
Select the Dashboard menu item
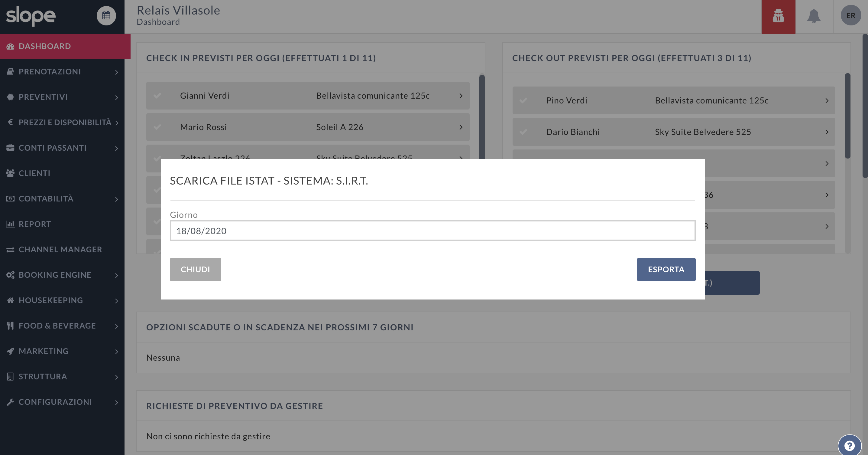tap(44, 46)
